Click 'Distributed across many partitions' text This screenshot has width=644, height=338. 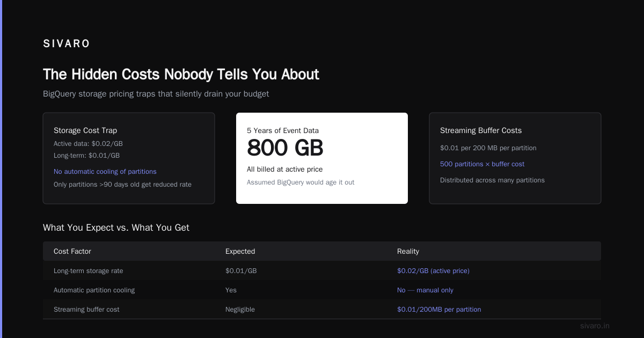pyautogui.click(x=492, y=180)
